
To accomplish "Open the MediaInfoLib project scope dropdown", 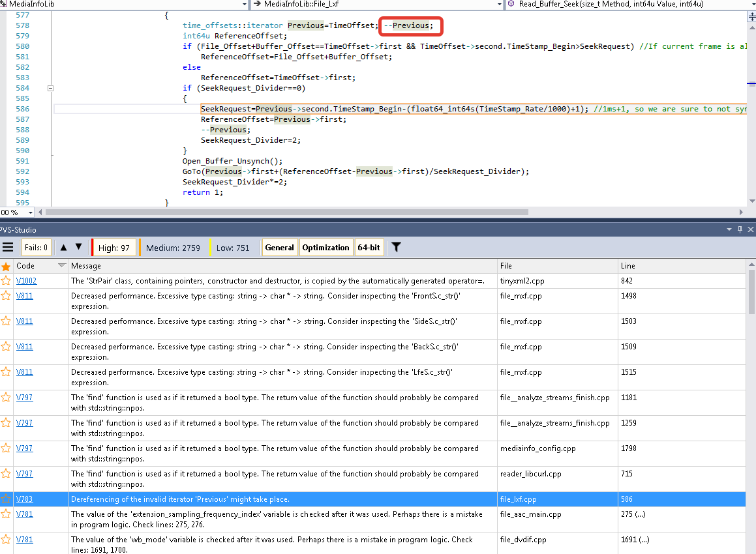I will pos(244,4).
